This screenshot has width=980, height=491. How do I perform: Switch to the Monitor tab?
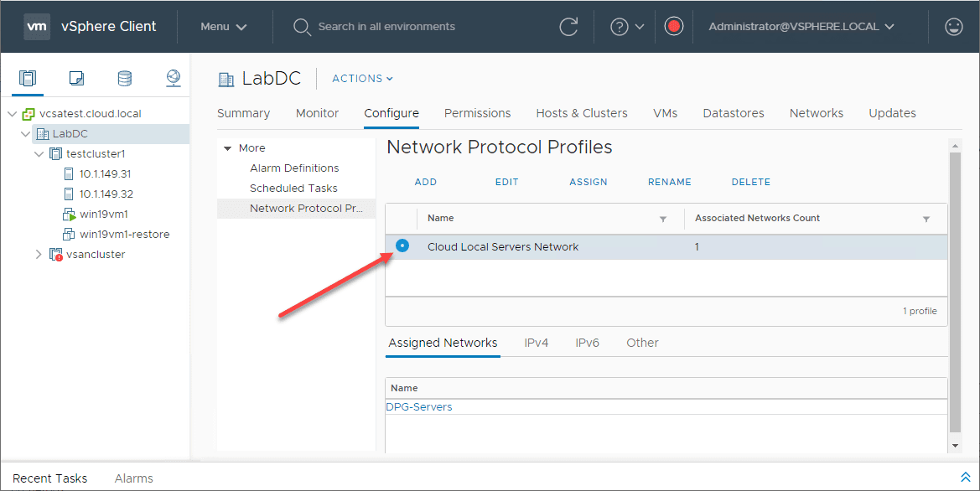pyautogui.click(x=317, y=112)
